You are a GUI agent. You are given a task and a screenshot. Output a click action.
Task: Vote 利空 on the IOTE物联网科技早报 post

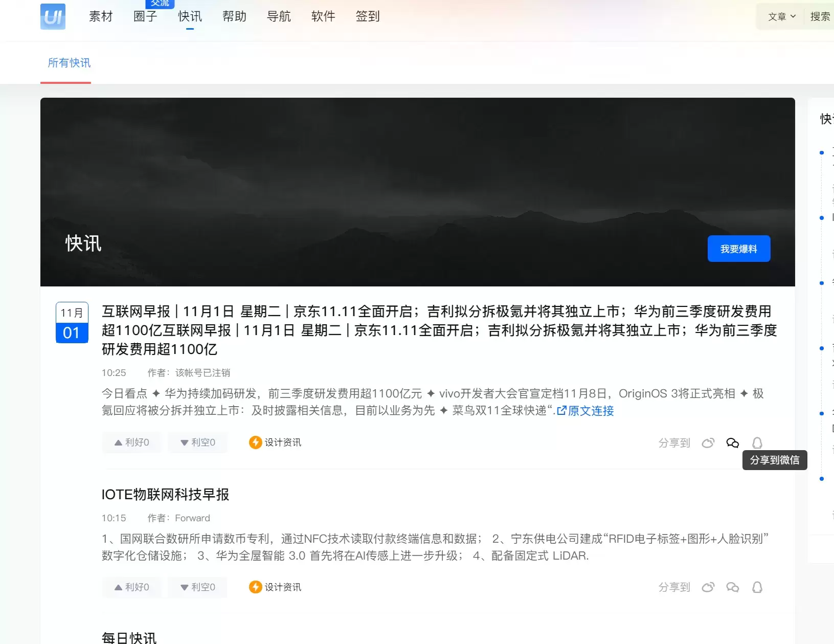coord(198,587)
